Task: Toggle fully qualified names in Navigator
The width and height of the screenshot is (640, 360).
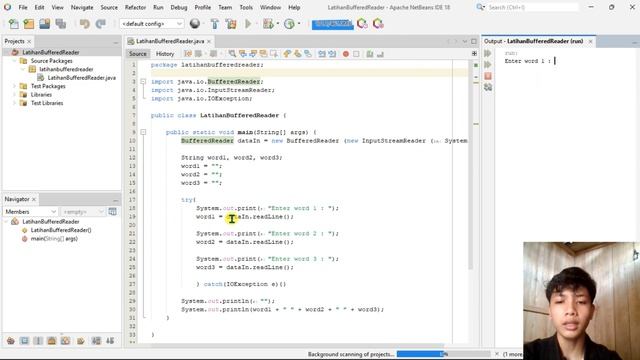Action: point(81,341)
